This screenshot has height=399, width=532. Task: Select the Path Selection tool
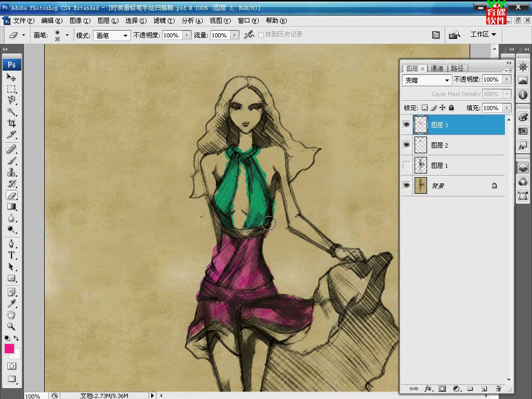pyautogui.click(x=11, y=267)
